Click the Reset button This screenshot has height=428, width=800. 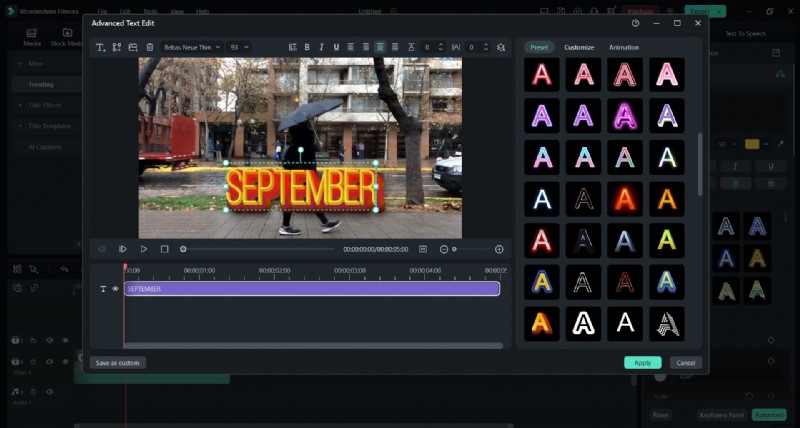pos(661,415)
